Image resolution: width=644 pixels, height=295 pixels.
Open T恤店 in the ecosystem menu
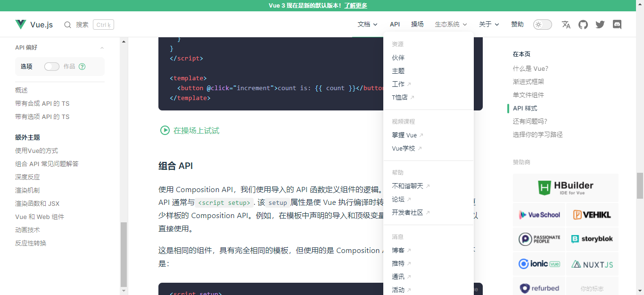point(403,97)
